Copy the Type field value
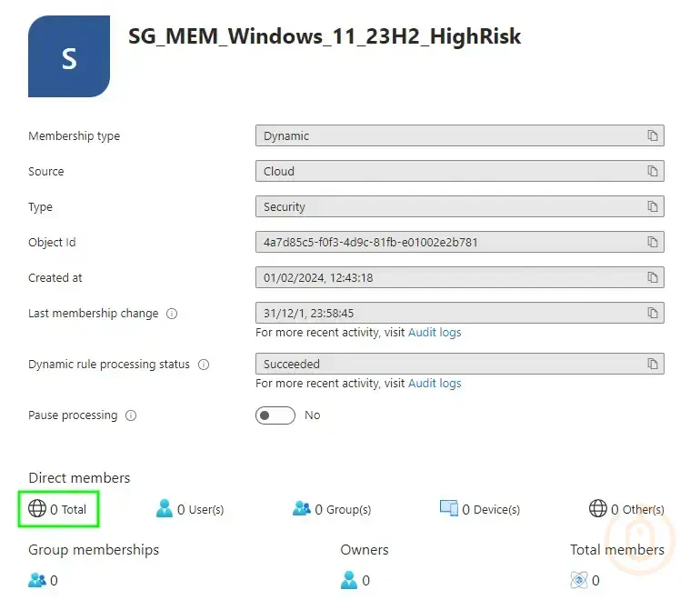Image resolution: width=700 pixels, height=600 pixels. [652, 206]
